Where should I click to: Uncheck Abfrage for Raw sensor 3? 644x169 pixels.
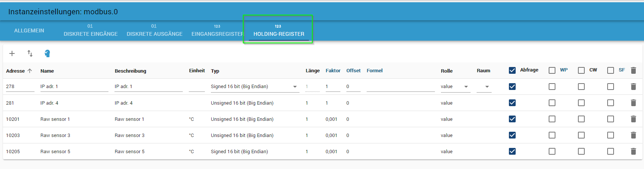[x=512, y=135]
